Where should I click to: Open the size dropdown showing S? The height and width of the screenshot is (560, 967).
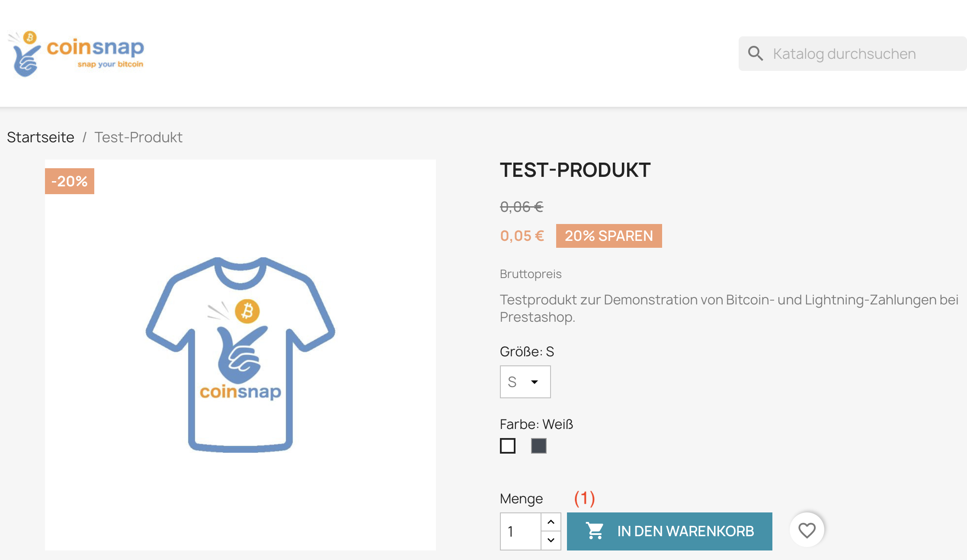pyautogui.click(x=525, y=382)
